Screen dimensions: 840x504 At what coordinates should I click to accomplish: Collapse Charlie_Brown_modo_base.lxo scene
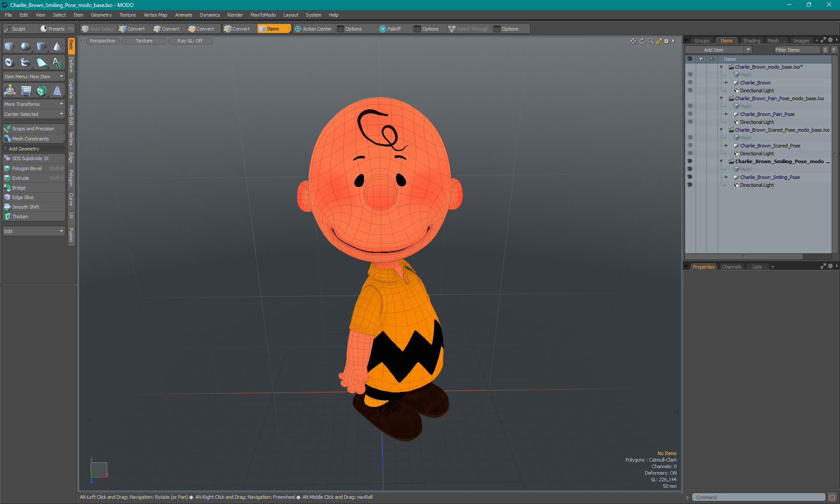tap(721, 67)
